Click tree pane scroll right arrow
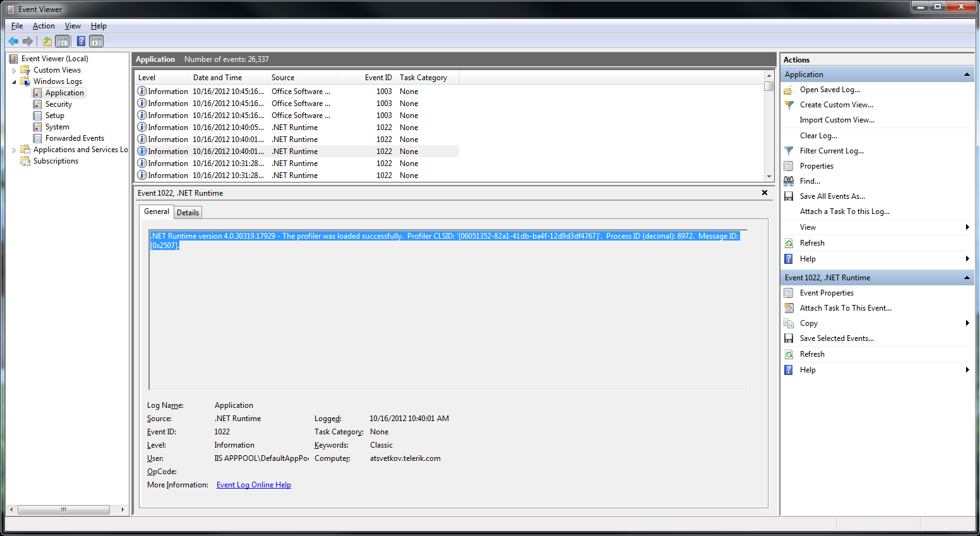The width and height of the screenshot is (980, 536). point(122,509)
